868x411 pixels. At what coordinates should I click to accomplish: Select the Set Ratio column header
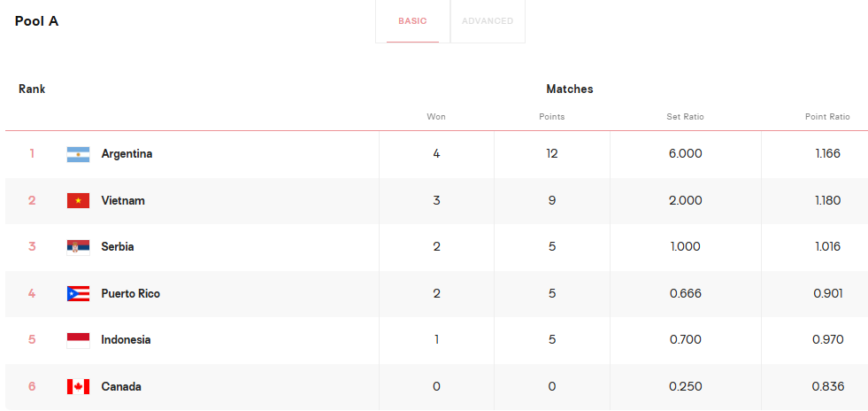click(686, 117)
